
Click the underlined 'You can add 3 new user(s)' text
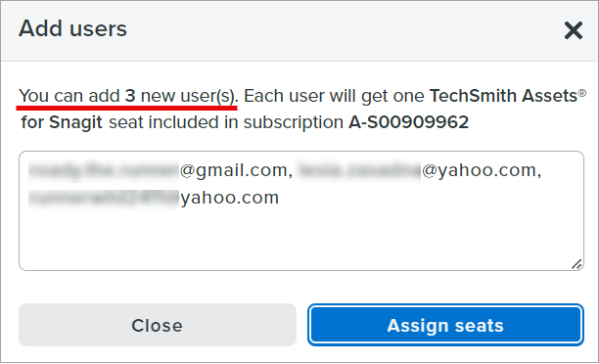pos(128,96)
